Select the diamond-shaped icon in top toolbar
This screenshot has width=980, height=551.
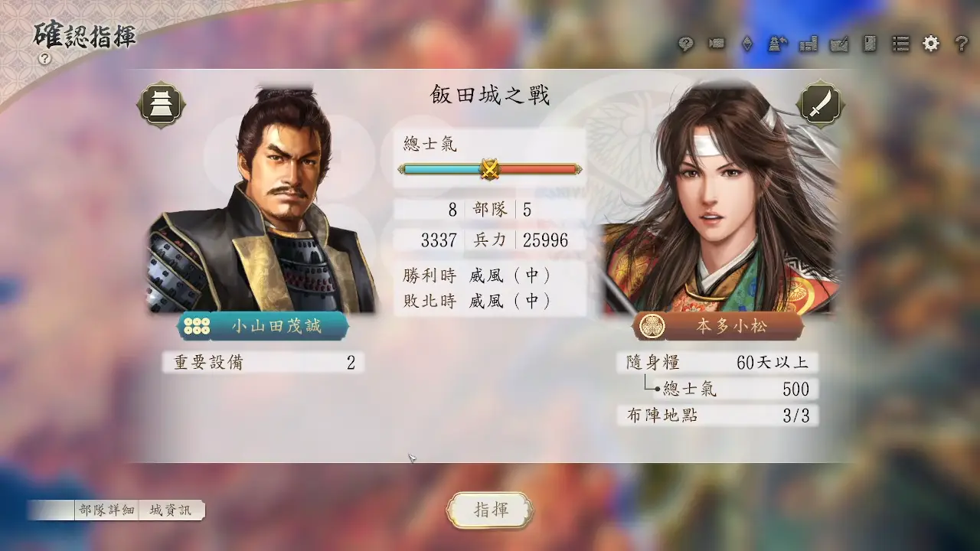747,44
